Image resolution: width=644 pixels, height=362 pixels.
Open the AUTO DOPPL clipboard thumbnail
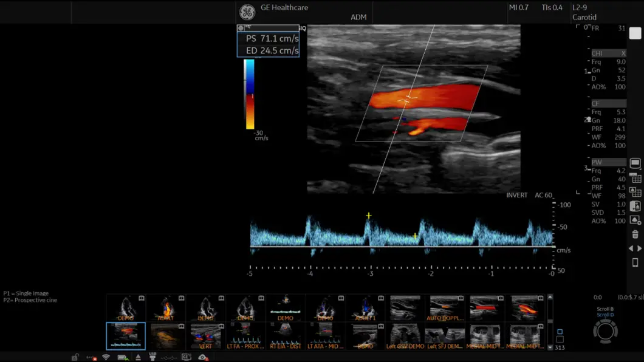(x=445, y=308)
